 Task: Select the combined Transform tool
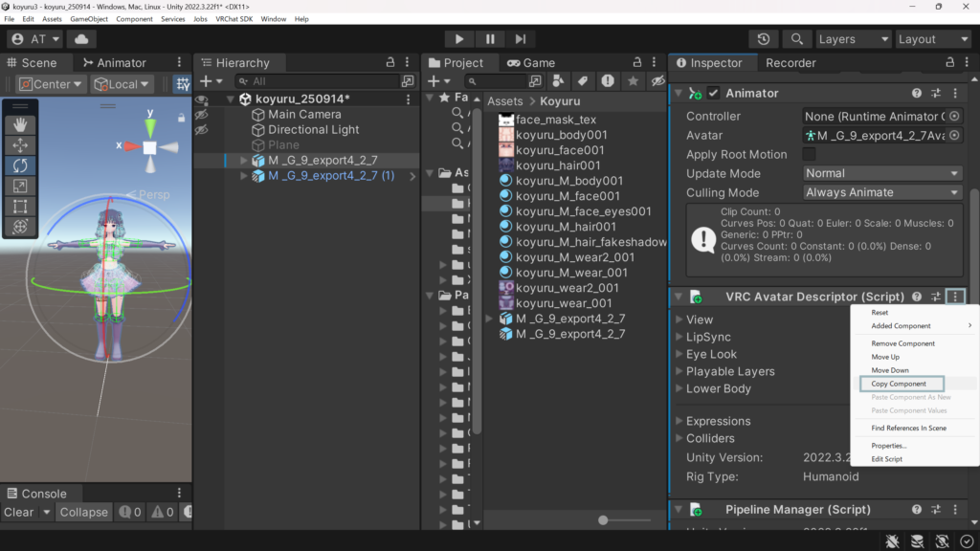coord(20,226)
